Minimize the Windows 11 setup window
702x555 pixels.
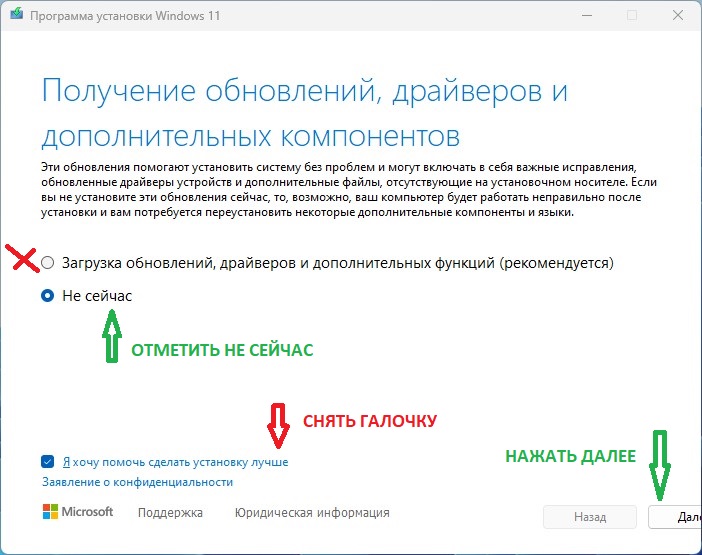587,15
